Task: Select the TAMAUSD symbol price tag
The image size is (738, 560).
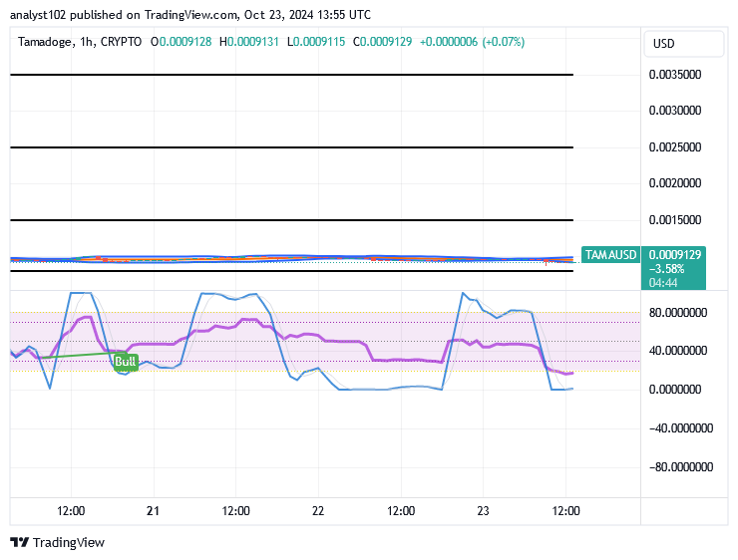Action: pyautogui.click(x=609, y=255)
